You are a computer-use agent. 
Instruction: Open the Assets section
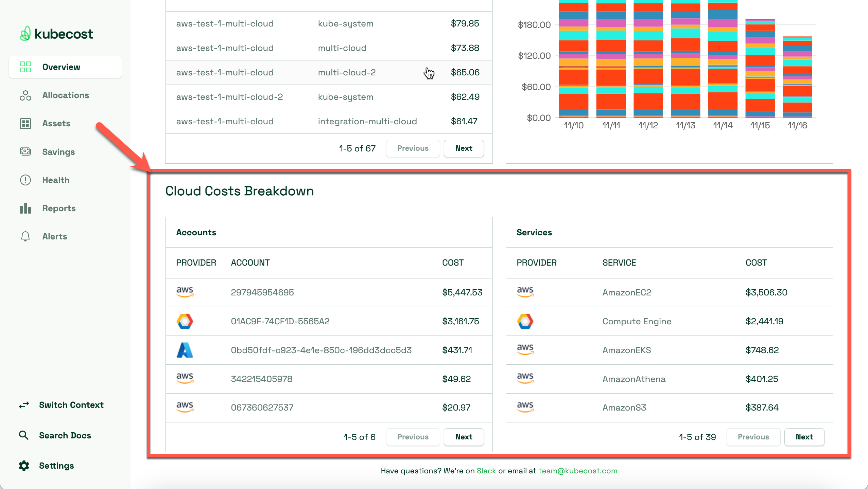pos(65,124)
